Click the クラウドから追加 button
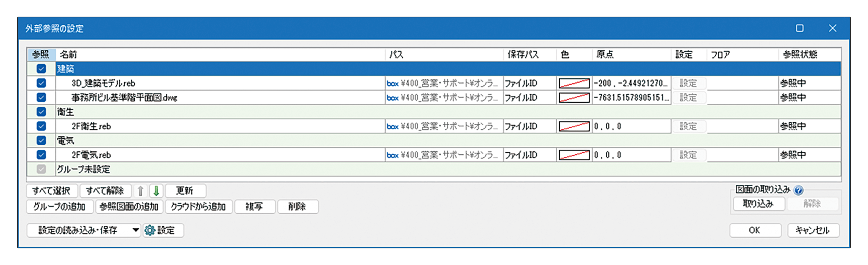The height and width of the screenshot is (265, 868). click(198, 207)
